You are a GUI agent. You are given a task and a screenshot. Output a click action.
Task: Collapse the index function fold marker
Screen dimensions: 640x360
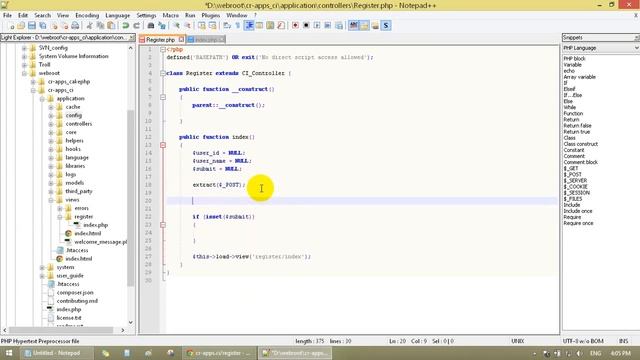(x=163, y=145)
